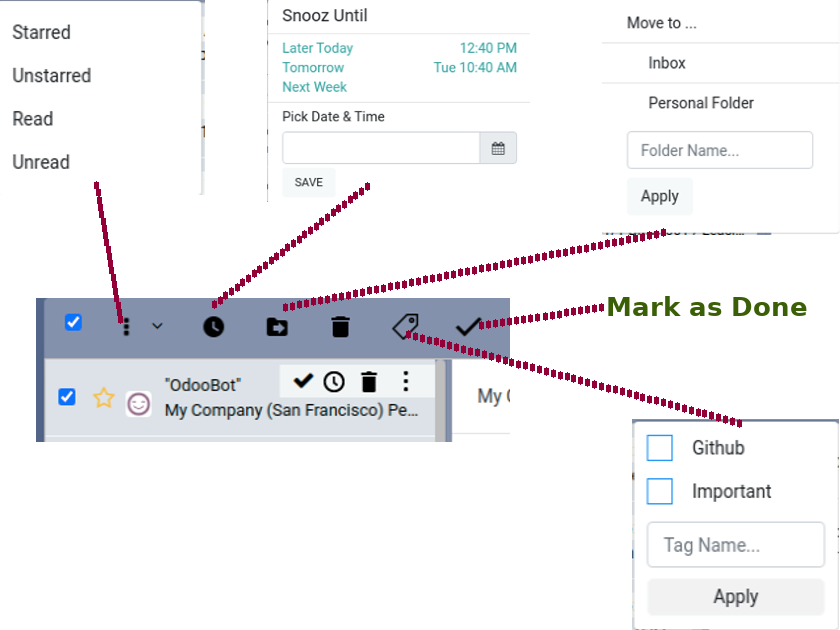Open OdooBot row three-dot more options
This screenshot has width=840, height=630.
tap(405, 381)
